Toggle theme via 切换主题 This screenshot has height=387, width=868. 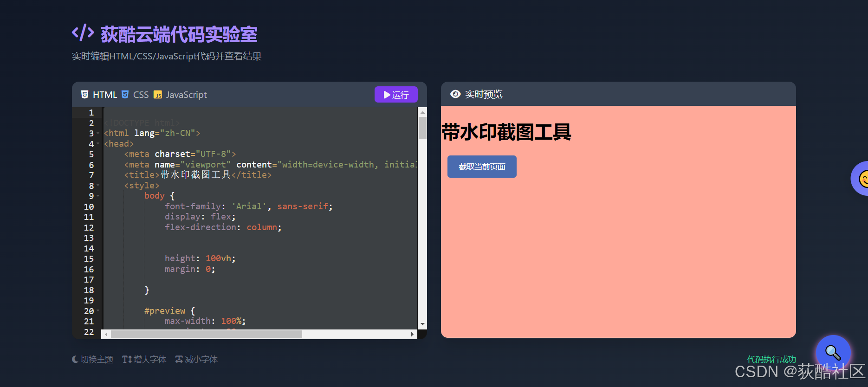click(92, 359)
